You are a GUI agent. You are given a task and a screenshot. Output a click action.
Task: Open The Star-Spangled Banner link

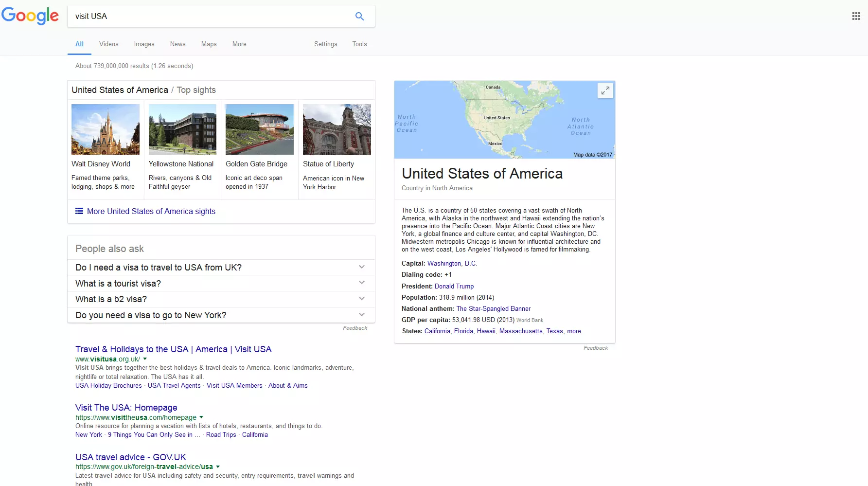pos(494,308)
